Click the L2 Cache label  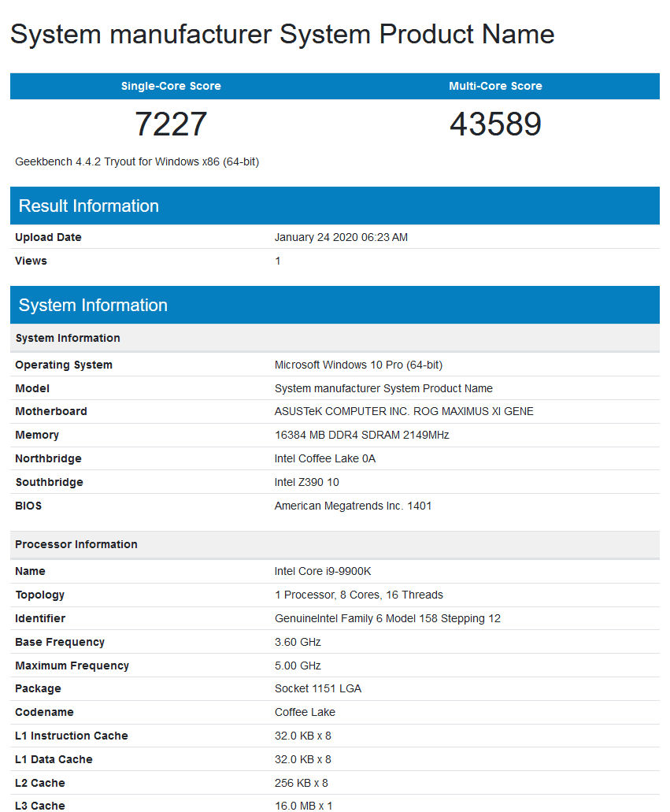[x=40, y=783]
